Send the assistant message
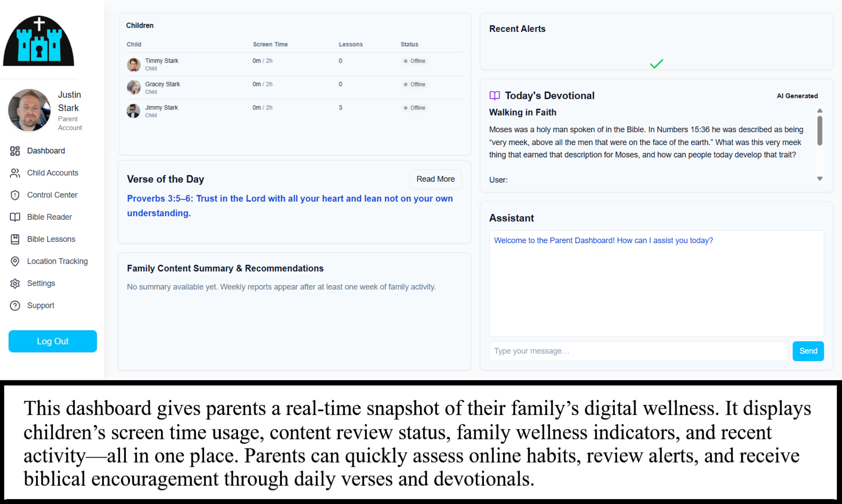 (808, 351)
